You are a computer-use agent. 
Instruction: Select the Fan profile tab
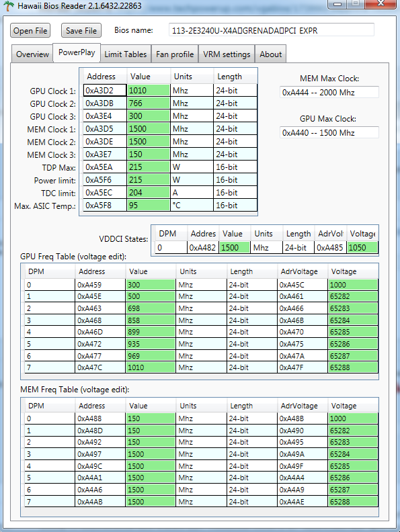click(x=175, y=54)
